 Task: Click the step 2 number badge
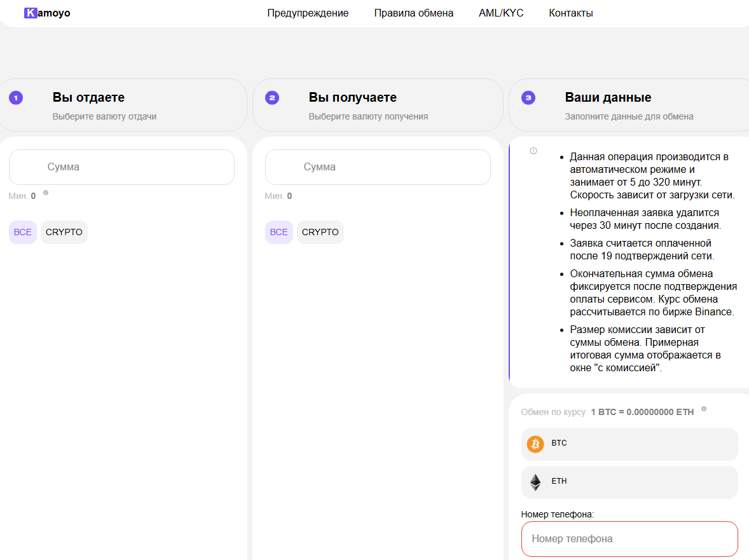point(272,98)
